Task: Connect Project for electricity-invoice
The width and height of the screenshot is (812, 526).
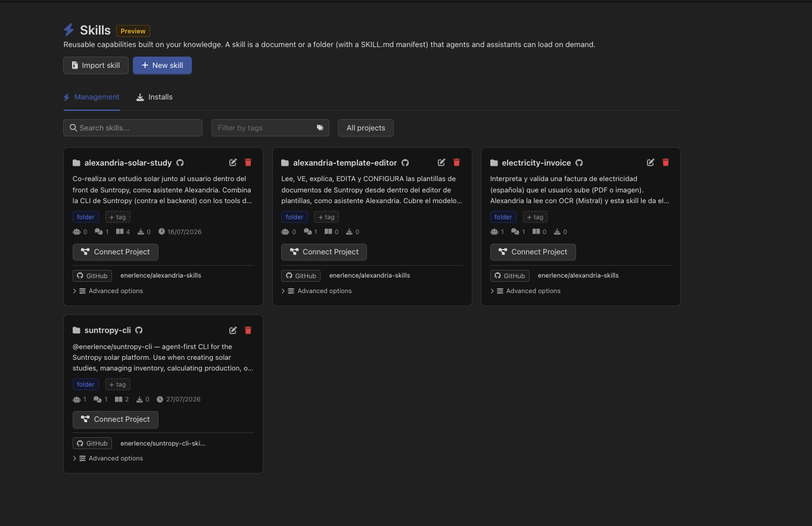Action: [533, 252]
